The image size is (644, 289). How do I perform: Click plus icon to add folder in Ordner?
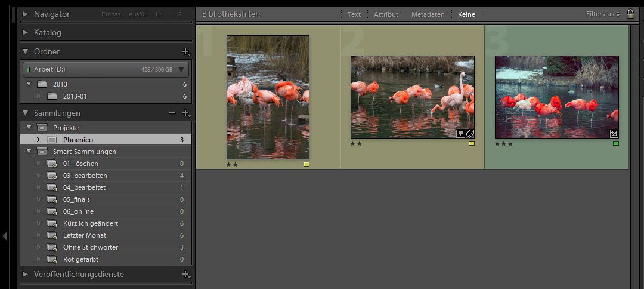[185, 52]
